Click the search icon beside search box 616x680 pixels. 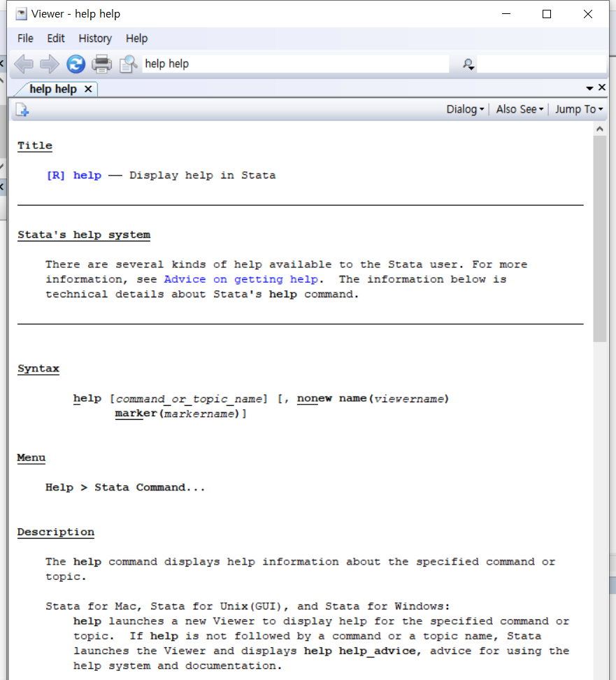[468, 64]
